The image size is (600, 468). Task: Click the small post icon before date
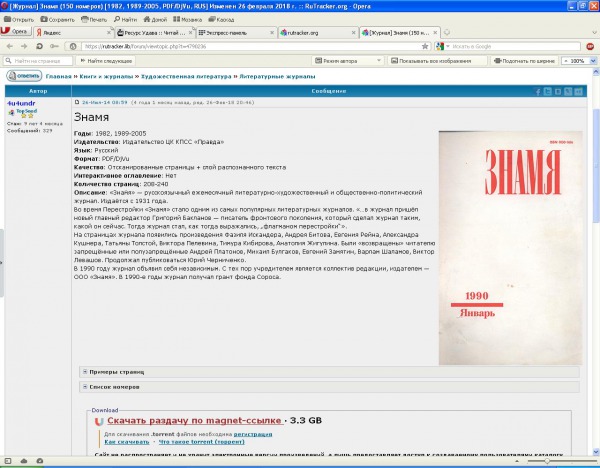(x=77, y=102)
